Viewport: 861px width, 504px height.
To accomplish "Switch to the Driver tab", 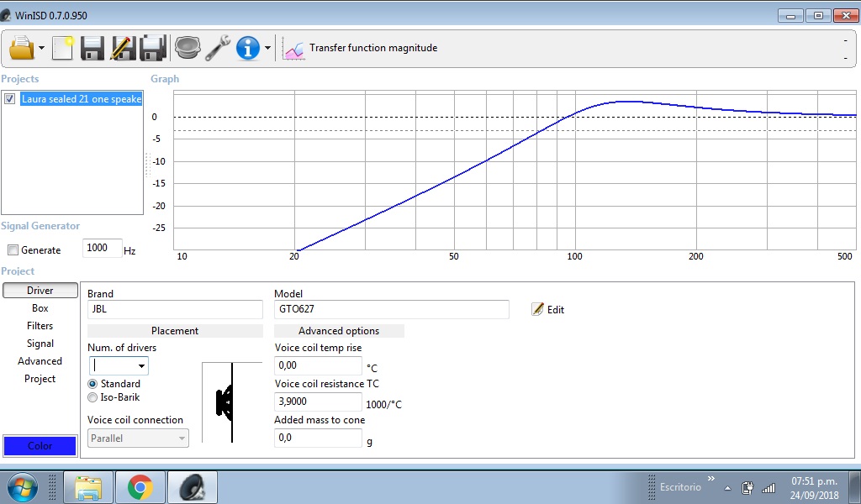I will (x=40, y=291).
